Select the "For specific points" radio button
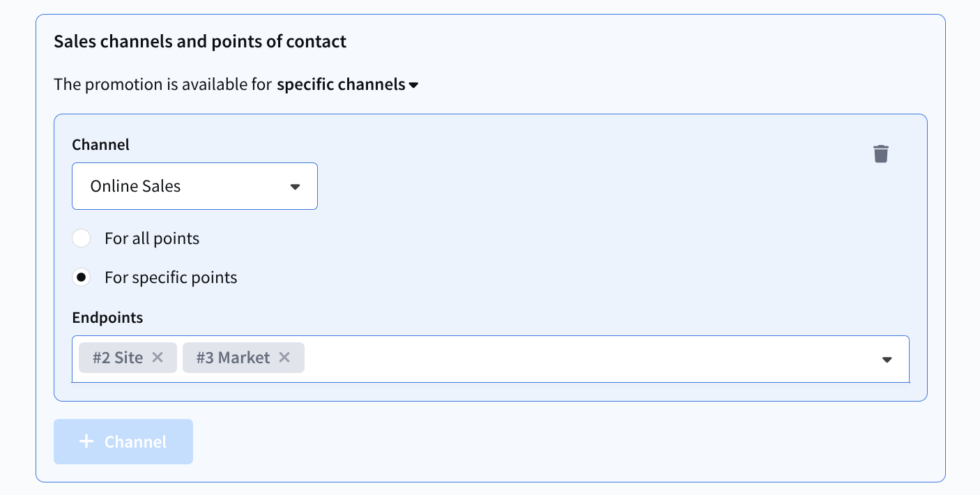 click(x=82, y=277)
